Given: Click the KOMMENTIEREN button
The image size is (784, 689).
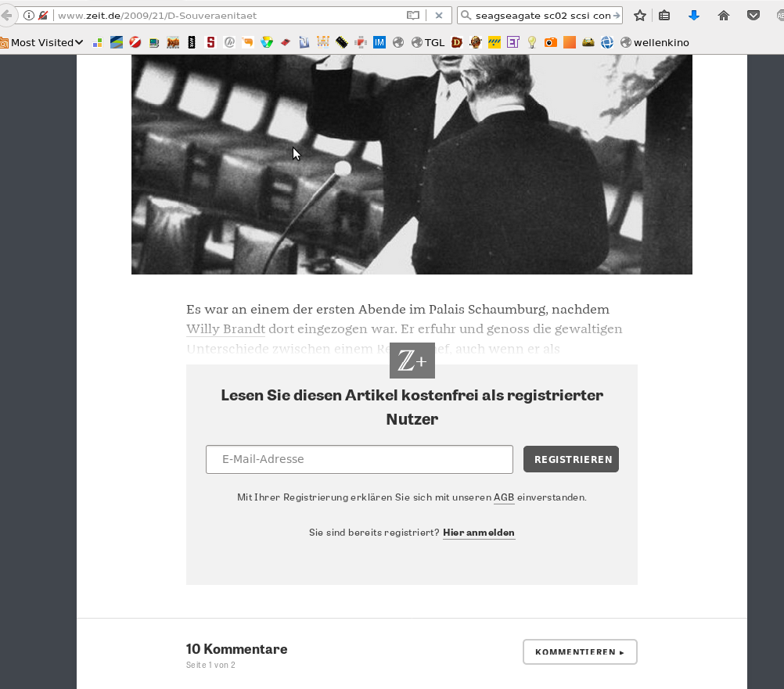Looking at the screenshot, I should coord(580,652).
